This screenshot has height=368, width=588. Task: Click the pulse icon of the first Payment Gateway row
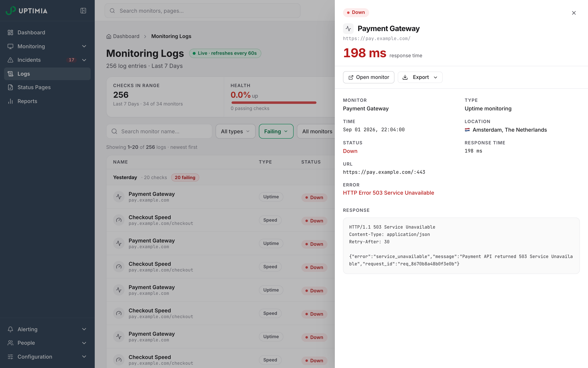pos(119,197)
